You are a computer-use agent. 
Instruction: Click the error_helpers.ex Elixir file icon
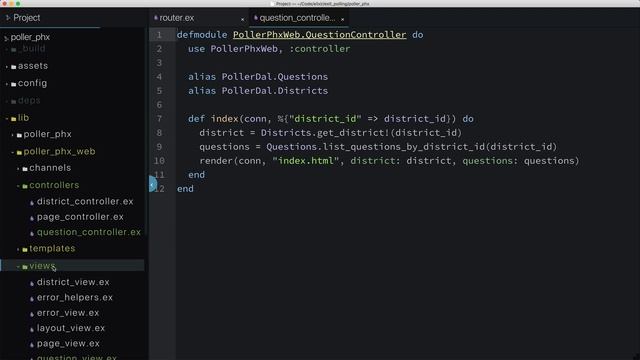(32, 299)
